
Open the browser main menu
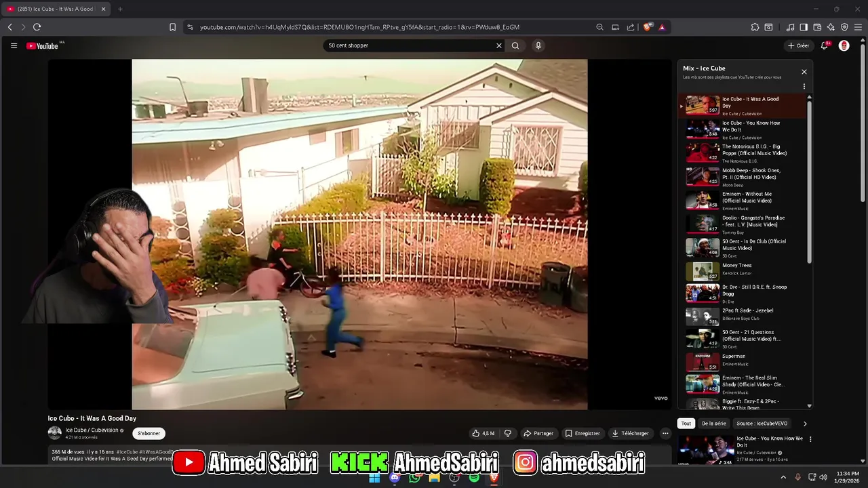(858, 27)
